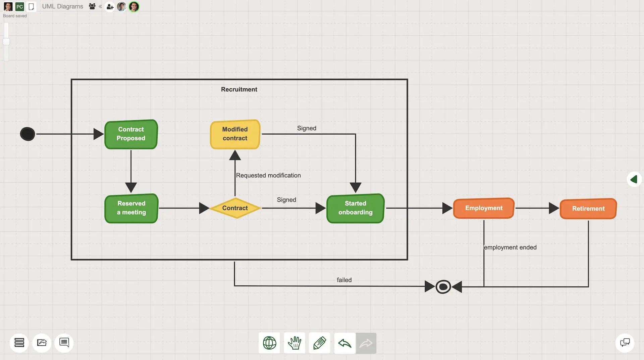Click the green PC avatar icon
The image size is (644, 360).
[x=20, y=6]
